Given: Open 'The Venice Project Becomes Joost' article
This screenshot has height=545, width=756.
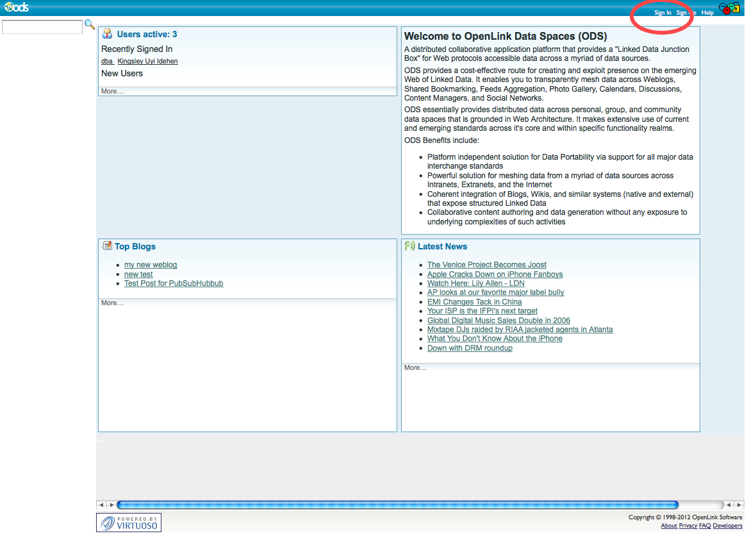Looking at the screenshot, I should [x=486, y=265].
